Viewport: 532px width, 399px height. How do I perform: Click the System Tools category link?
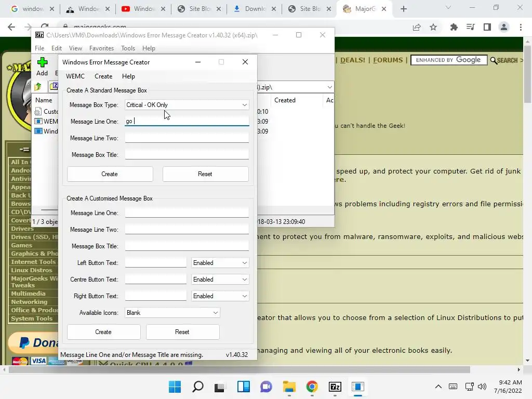[x=32, y=318]
